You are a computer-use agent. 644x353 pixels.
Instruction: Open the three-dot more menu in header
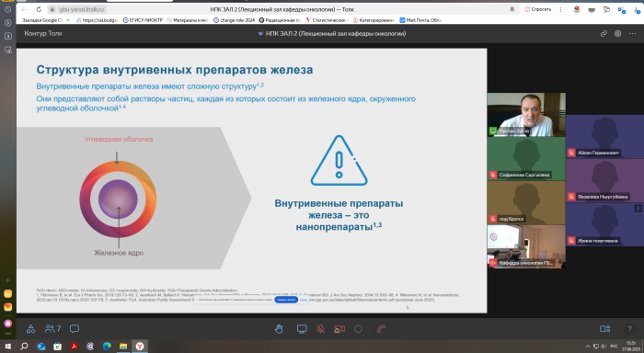[633, 34]
